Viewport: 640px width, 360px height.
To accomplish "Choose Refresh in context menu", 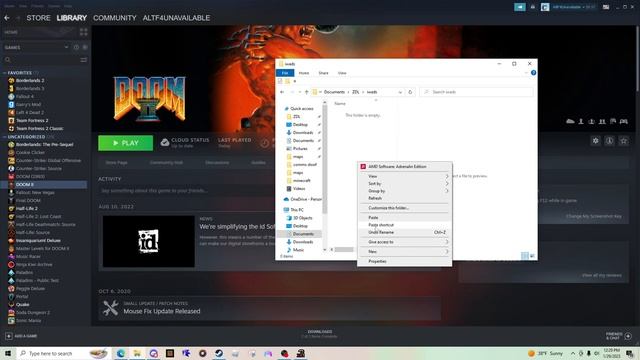I will (404, 198).
